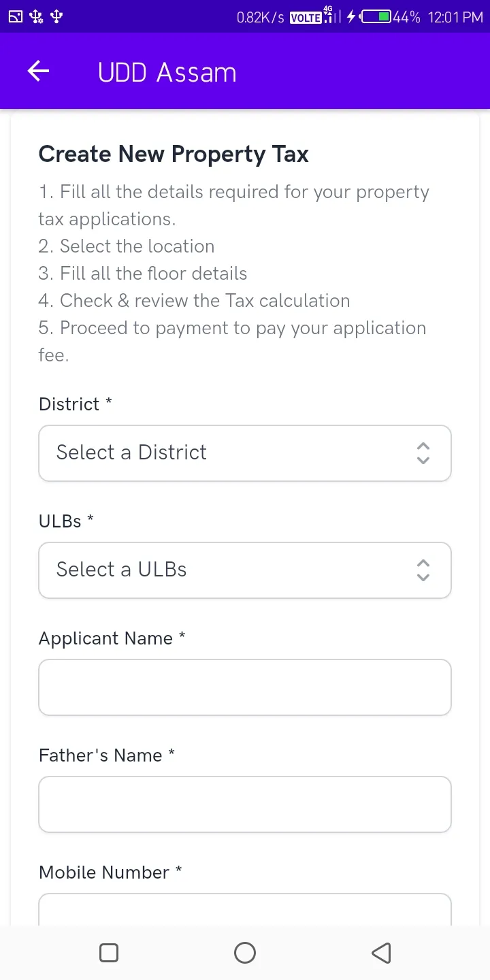Focus the Father's Name input field
The height and width of the screenshot is (980, 490).
coord(245,804)
